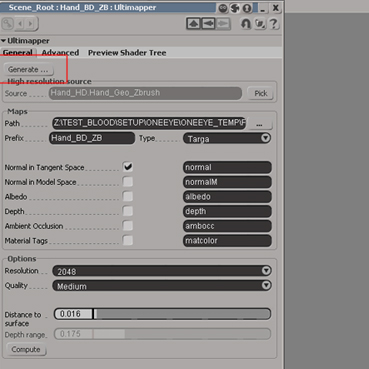Open the Preview Shader Tree tab
Screen dimensions: 369x369
click(x=127, y=53)
